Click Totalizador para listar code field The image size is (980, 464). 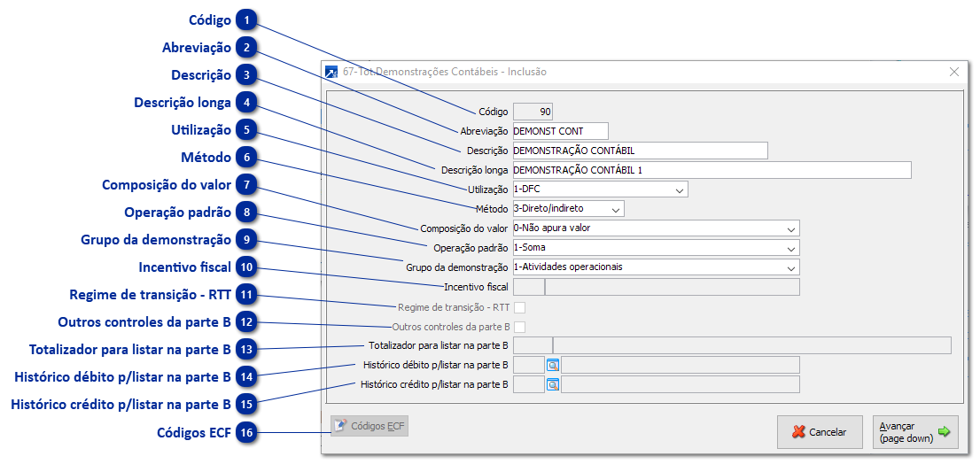point(533,345)
